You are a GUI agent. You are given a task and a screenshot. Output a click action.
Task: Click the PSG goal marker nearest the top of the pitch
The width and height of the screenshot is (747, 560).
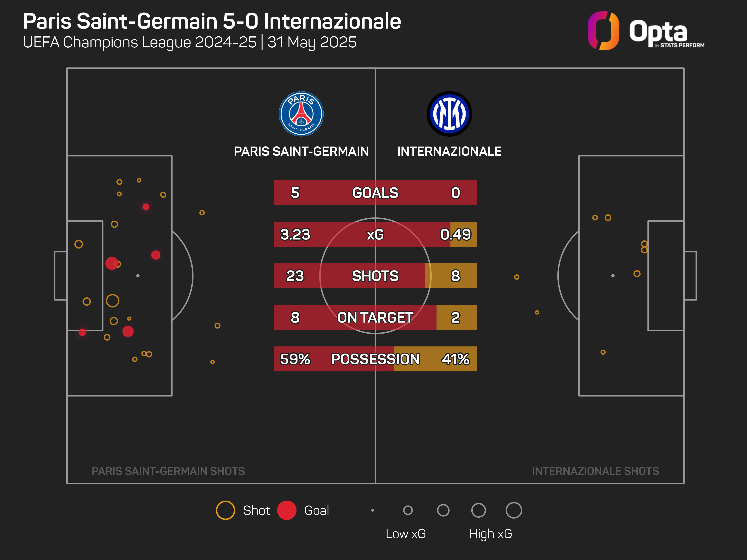point(146,207)
